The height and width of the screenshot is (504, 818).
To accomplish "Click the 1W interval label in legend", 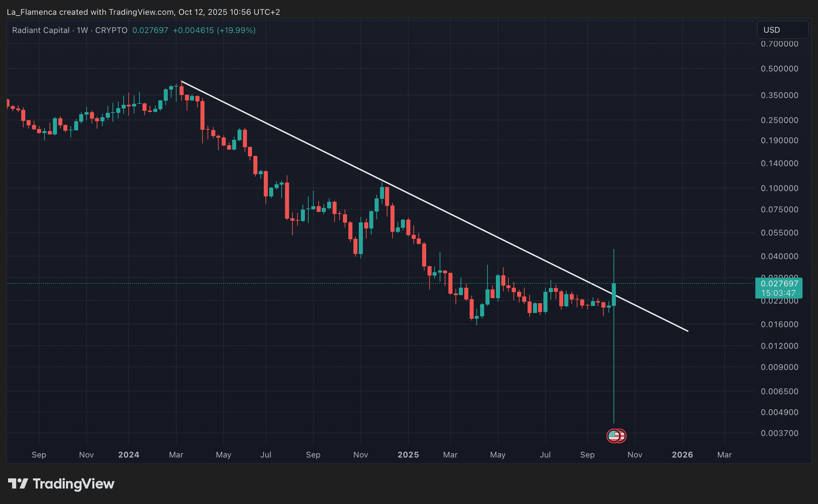I will [82, 30].
